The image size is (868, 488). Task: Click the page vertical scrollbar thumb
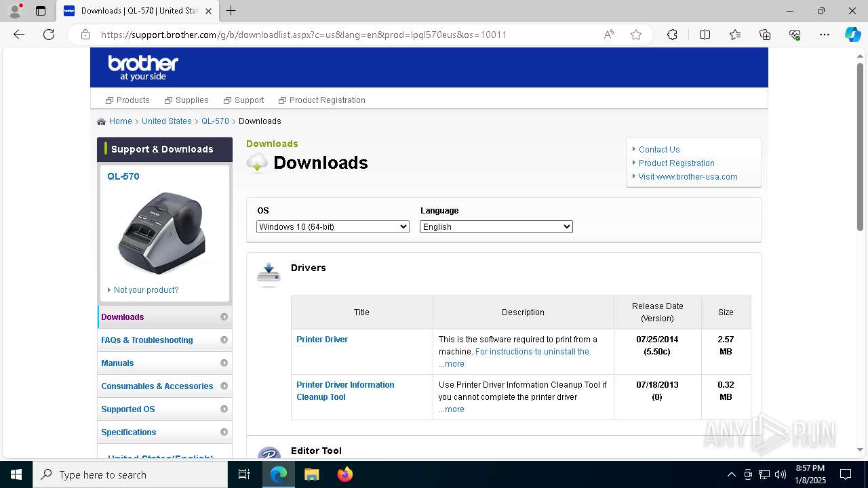(x=860, y=147)
